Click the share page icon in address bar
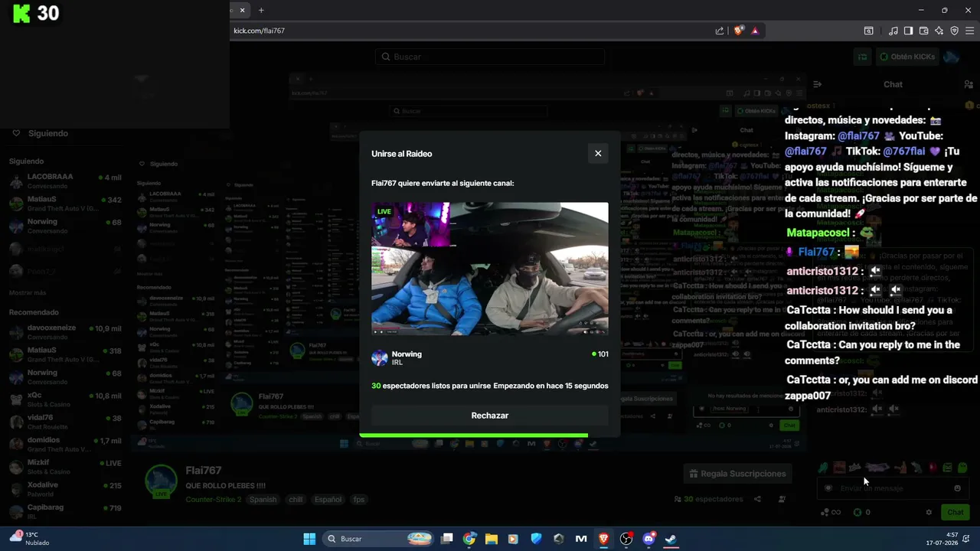The image size is (980, 551). (x=720, y=31)
